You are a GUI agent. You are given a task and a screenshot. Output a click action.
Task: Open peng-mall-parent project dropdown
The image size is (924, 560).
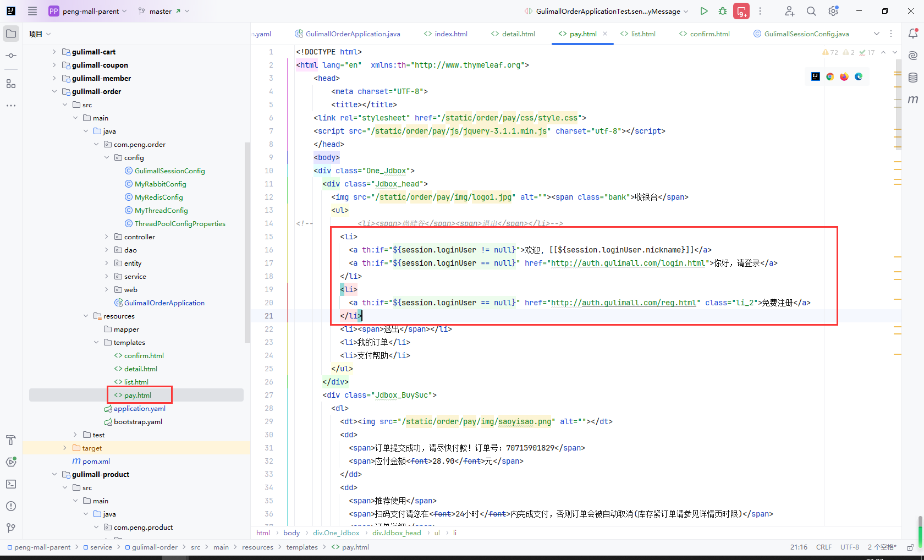click(88, 11)
